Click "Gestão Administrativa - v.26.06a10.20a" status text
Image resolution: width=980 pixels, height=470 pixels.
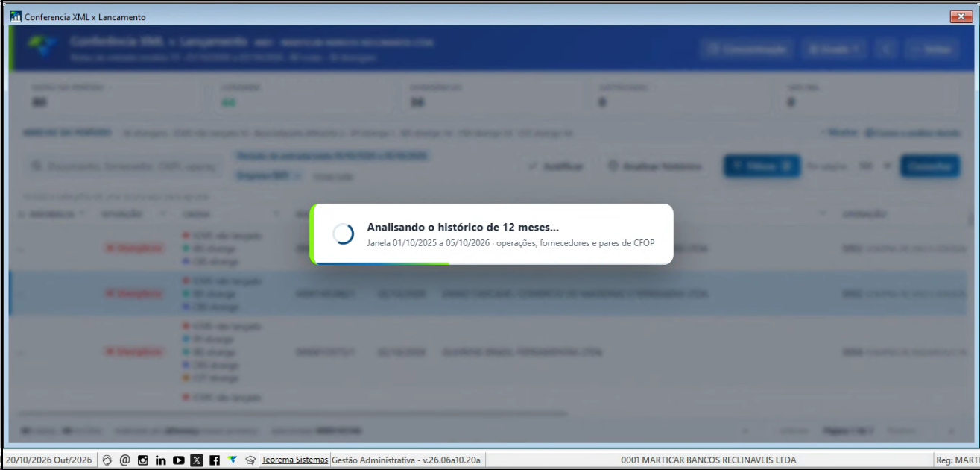click(406, 460)
